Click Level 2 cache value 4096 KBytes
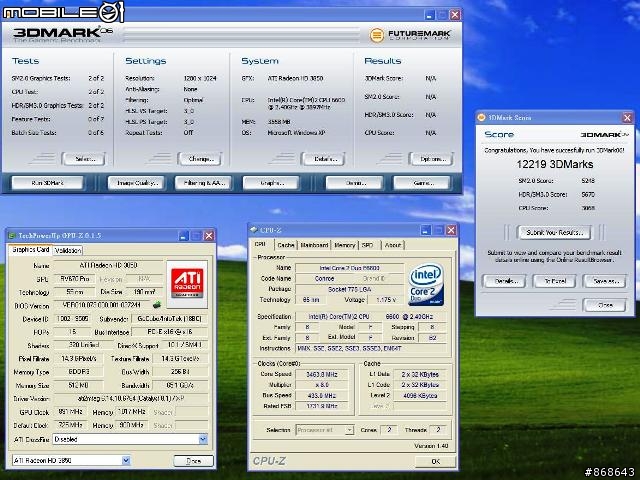This screenshot has height=480, width=640. [420, 396]
